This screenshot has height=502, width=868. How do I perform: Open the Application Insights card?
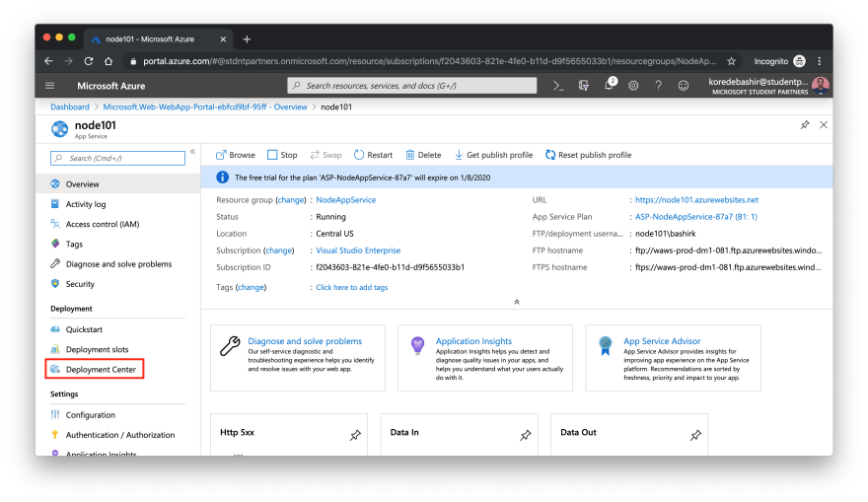pos(485,358)
